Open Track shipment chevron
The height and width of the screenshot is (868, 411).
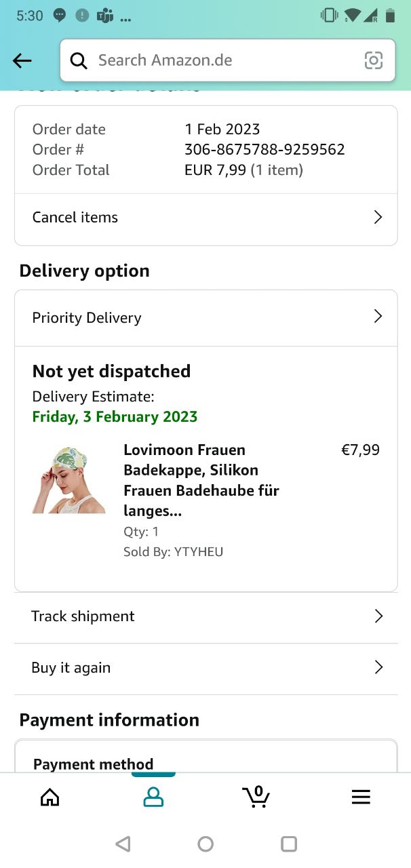coord(378,616)
